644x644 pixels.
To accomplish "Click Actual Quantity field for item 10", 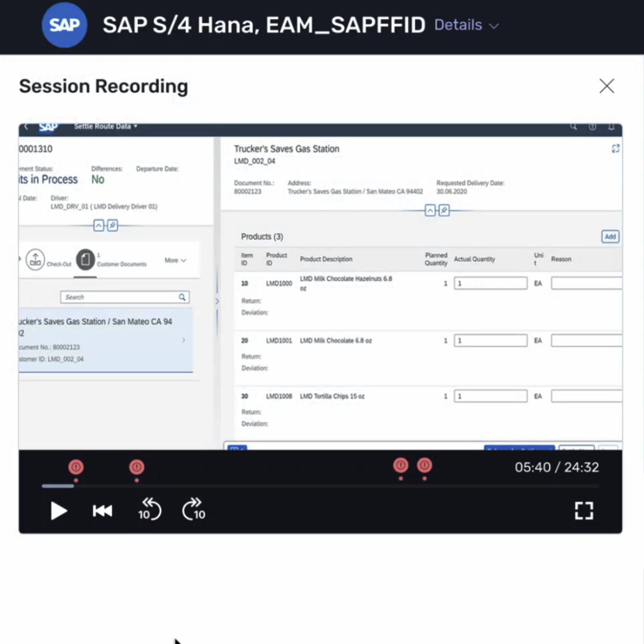I will point(490,283).
